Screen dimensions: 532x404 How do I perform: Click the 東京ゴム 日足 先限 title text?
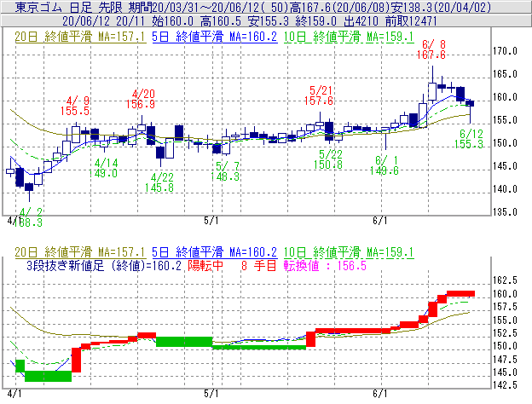69,8
